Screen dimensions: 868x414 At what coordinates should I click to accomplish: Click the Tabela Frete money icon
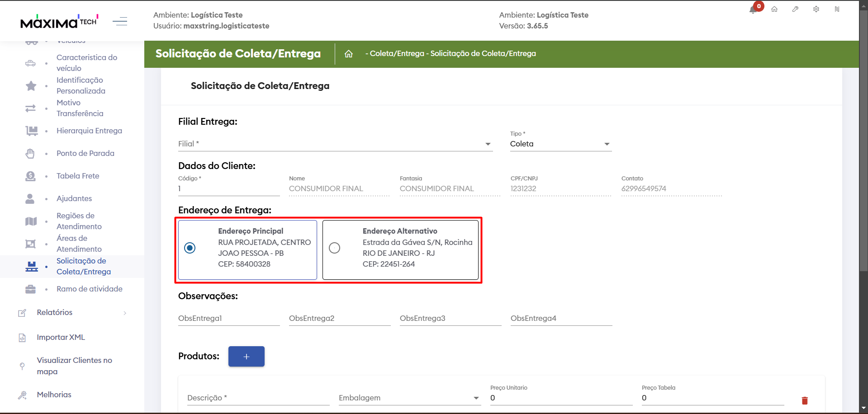30,176
